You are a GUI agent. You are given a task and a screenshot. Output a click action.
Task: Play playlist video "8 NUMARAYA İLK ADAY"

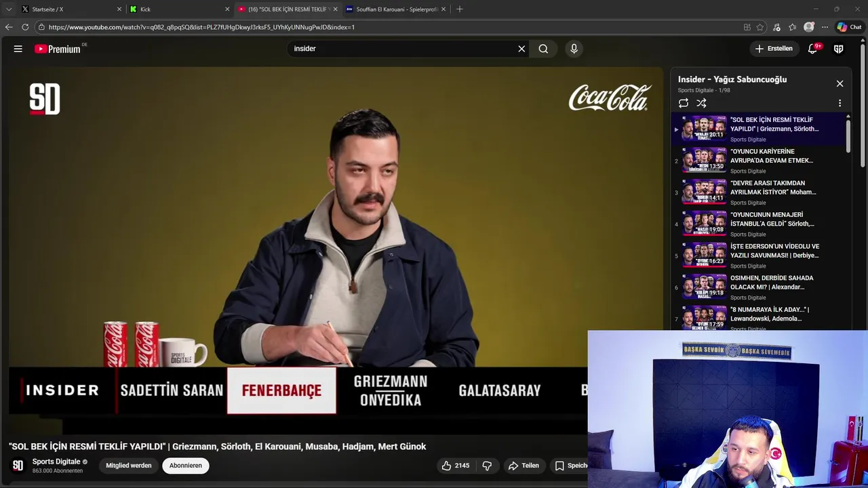click(x=759, y=317)
